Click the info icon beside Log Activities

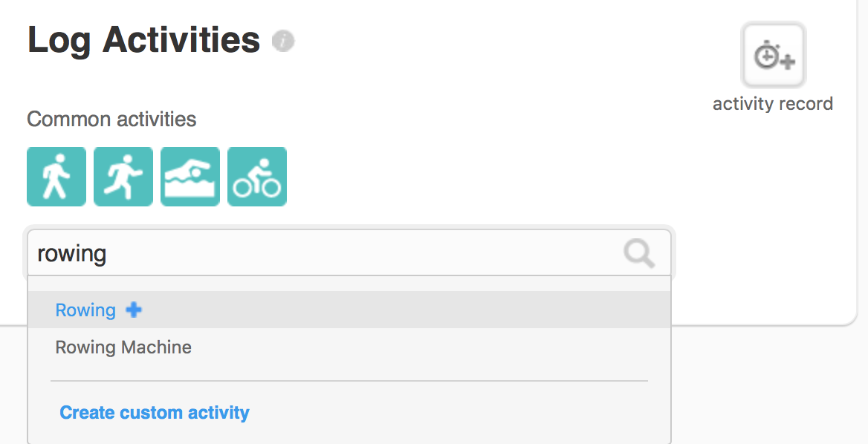point(283,41)
